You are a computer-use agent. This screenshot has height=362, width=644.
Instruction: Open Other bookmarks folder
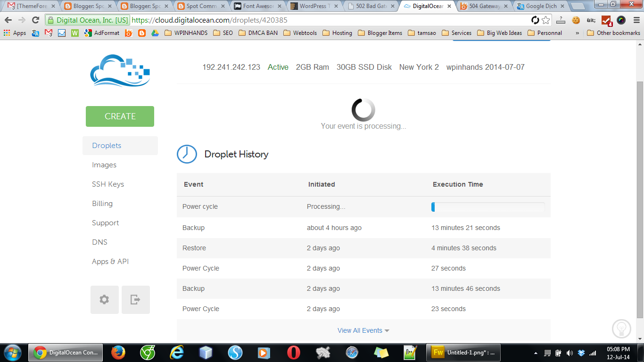coord(613,33)
